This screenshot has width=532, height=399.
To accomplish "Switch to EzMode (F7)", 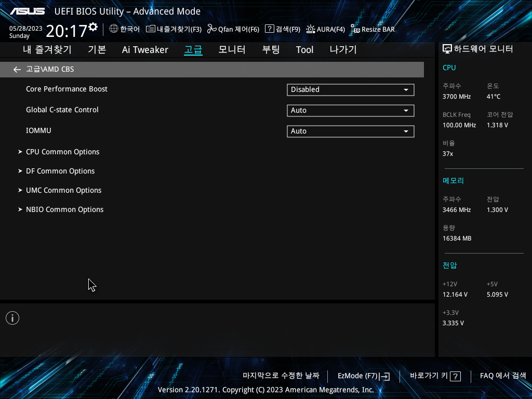I will pos(357,376).
